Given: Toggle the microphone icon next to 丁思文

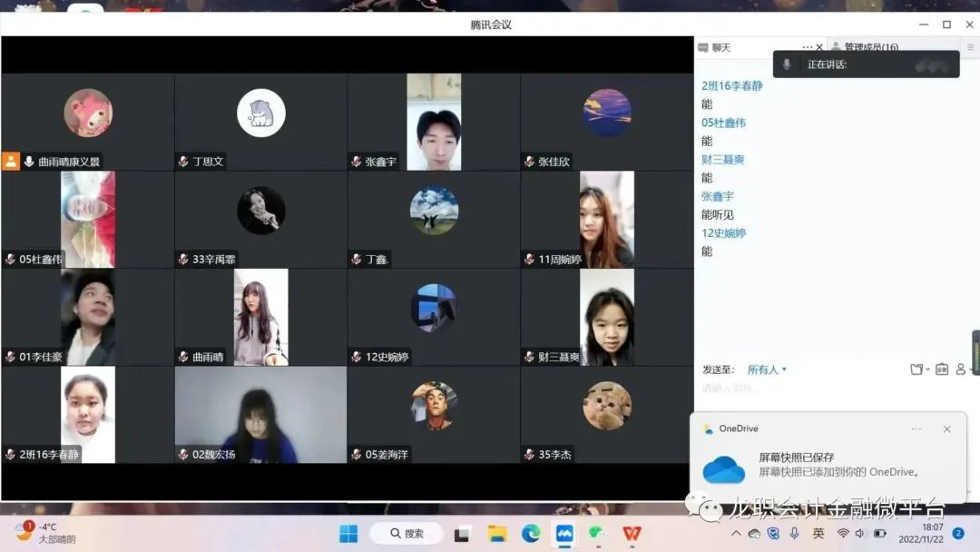Looking at the screenshot, I should pyautogui.click(x=183, y=162).
